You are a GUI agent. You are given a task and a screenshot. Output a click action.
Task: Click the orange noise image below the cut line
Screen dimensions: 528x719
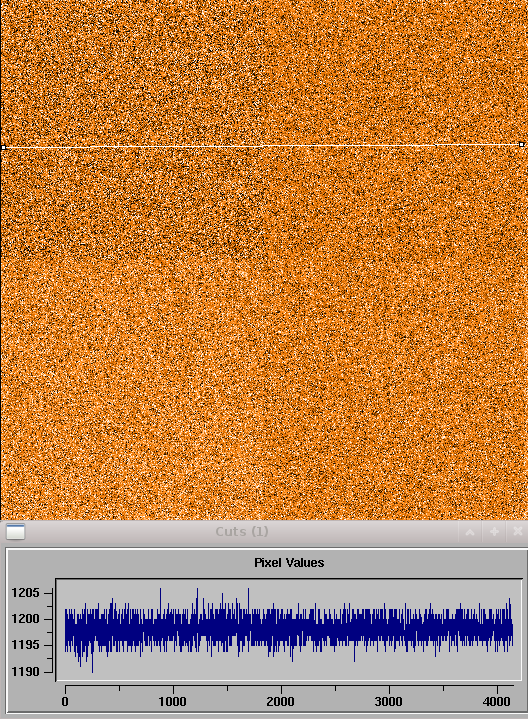pos(264,335)
